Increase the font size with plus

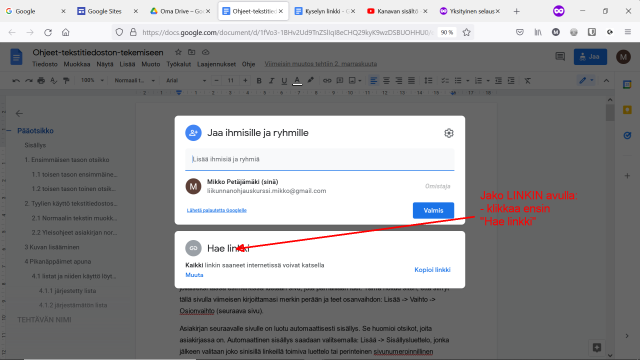coord(245,81)
